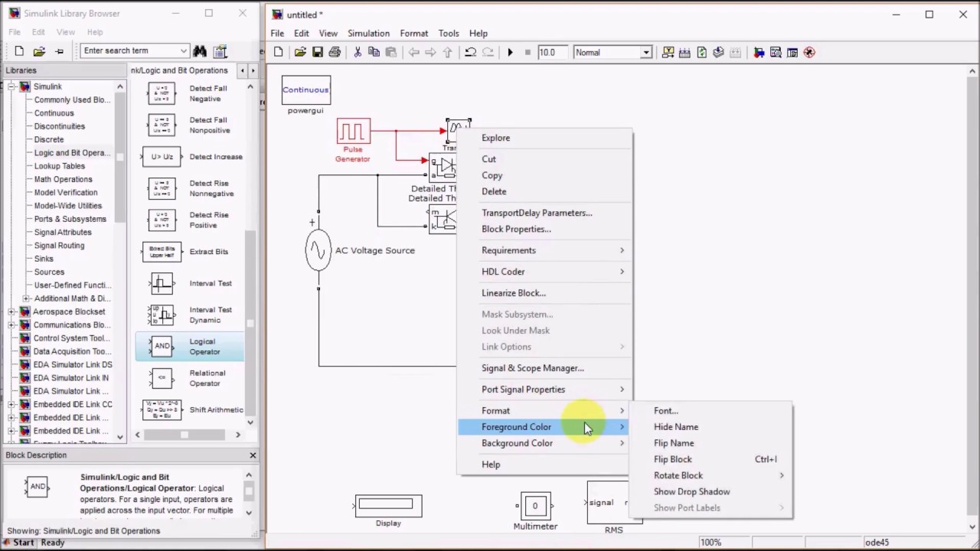Select Sinks in library tree
This screenshot has width=980, height=551.
(44, 259)
